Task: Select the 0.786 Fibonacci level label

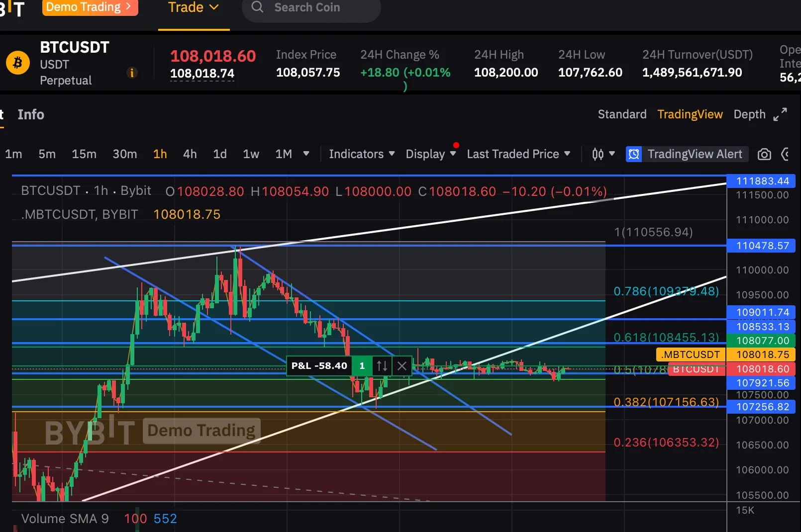Action: (666, 291)
